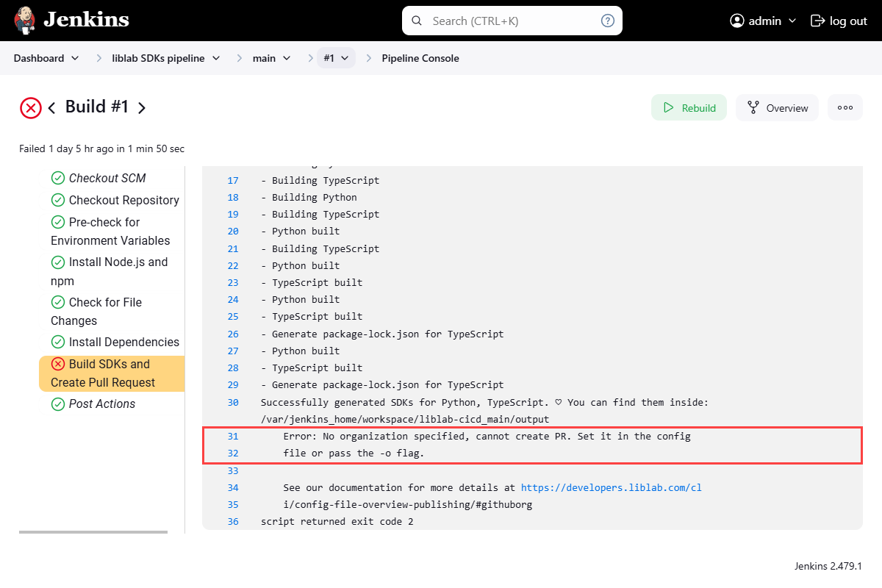Click the Post Actions success check icon
Image resolution: width=882 pixels, height=588 pixels.
click(58, 404)
